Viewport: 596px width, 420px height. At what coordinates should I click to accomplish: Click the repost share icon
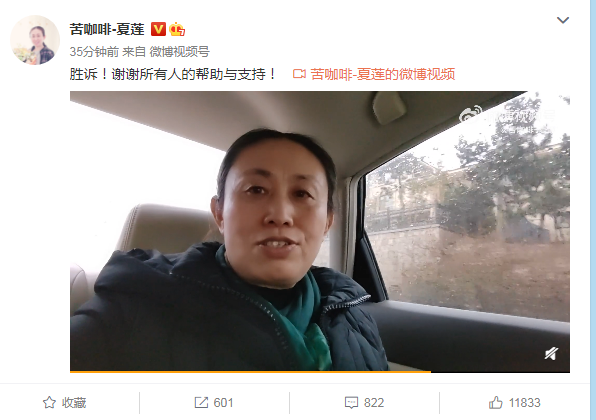click(201, 403)
